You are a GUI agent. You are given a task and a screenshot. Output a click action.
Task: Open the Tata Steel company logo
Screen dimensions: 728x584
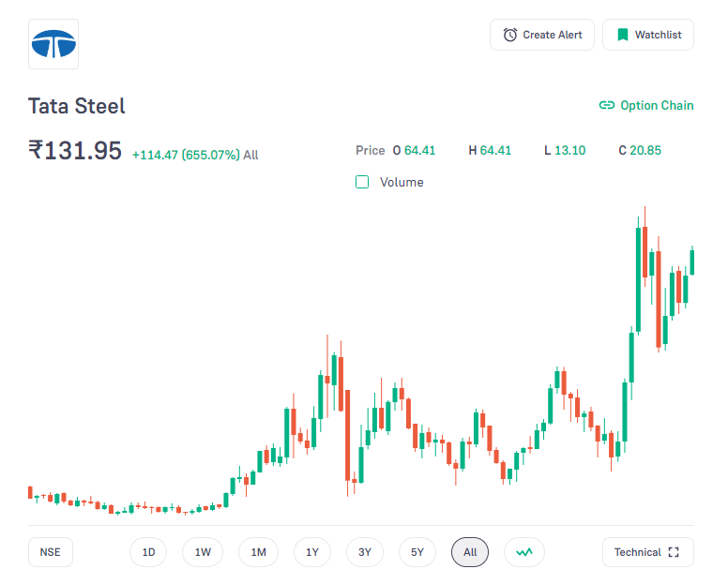click(53, 44)
